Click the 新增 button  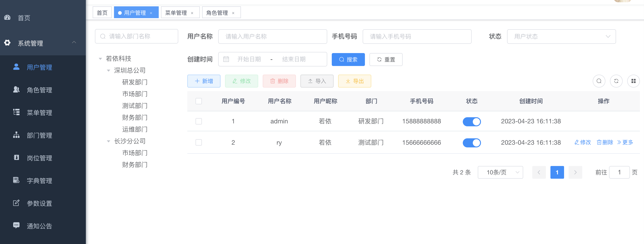(204, 81)
